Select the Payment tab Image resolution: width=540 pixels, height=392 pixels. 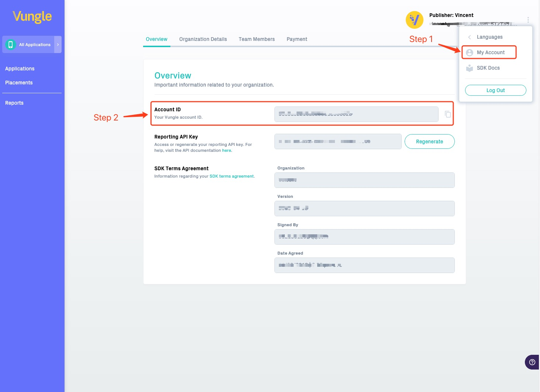click(x=297, y=39)
